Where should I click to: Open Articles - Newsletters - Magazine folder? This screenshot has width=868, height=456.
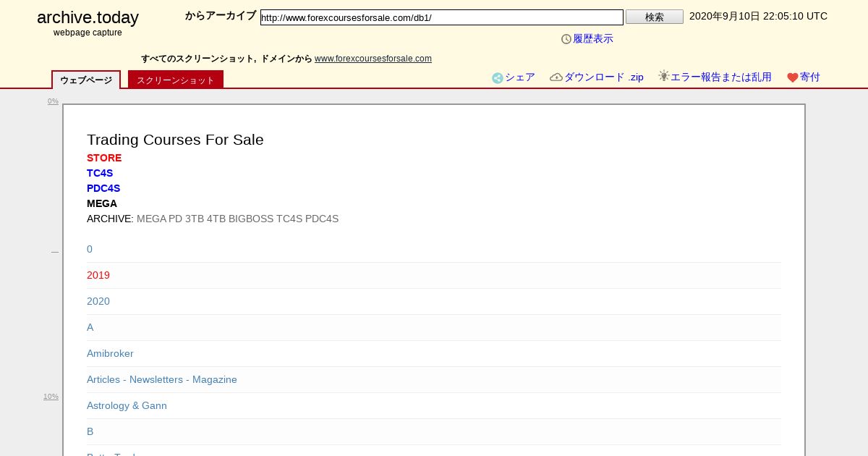162,379
